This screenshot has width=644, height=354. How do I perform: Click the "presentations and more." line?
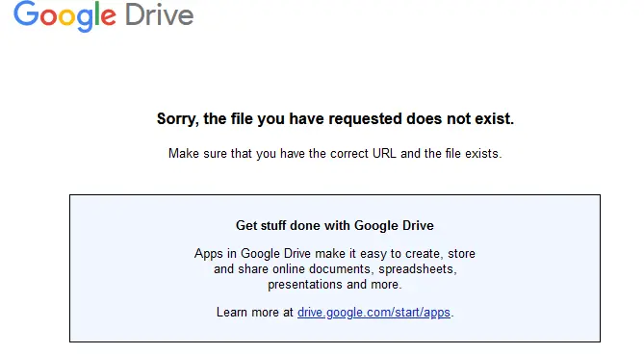[x=335, y=285]
